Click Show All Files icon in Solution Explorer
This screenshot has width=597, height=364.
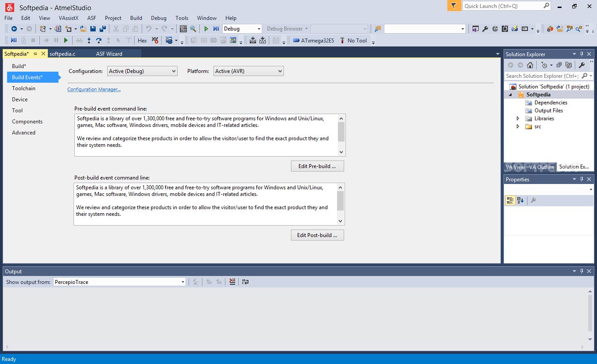(569, 65)
